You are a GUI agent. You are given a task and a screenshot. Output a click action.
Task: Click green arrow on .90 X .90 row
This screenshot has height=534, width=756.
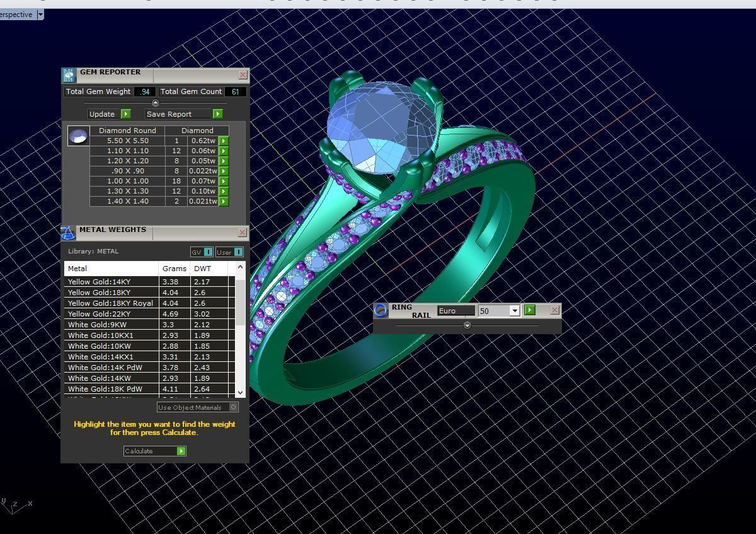(224, 171)
